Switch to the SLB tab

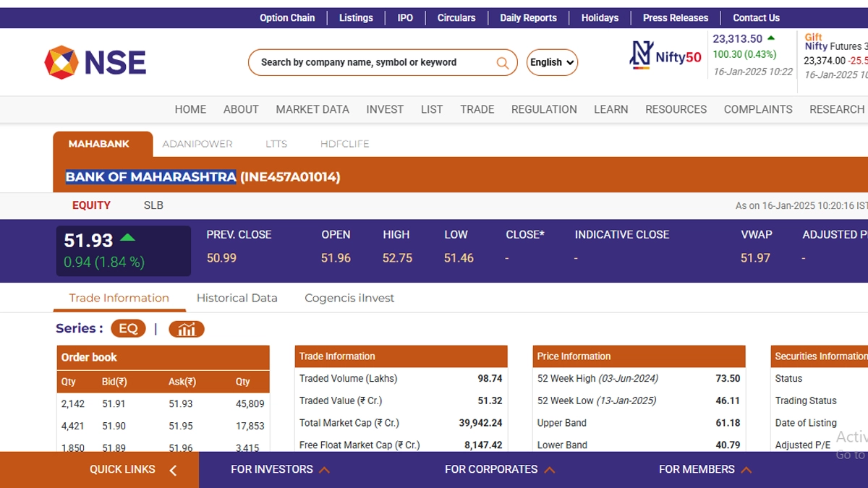tap(153, 205)
